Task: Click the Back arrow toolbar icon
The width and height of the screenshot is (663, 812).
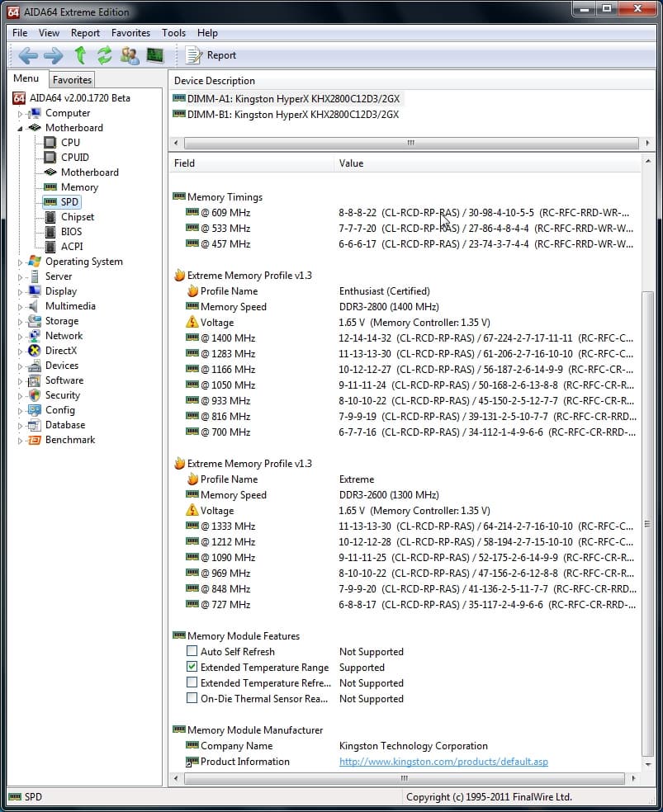Action: click(27, 55)
